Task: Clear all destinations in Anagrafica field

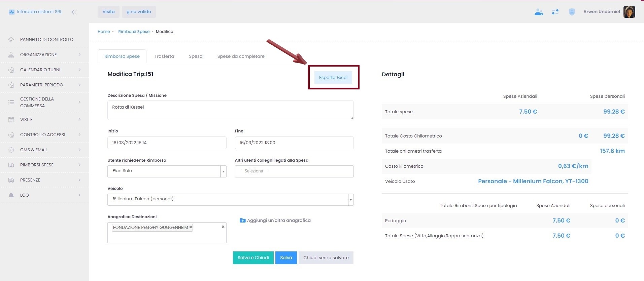Action: point(223,227)
